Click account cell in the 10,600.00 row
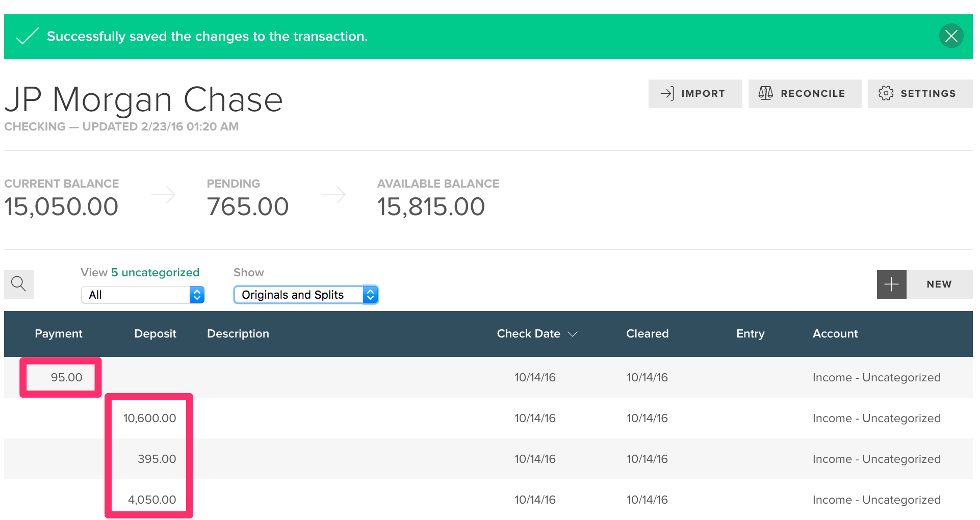The height and width of the screenshot is (520, 980). pos(876,419)
